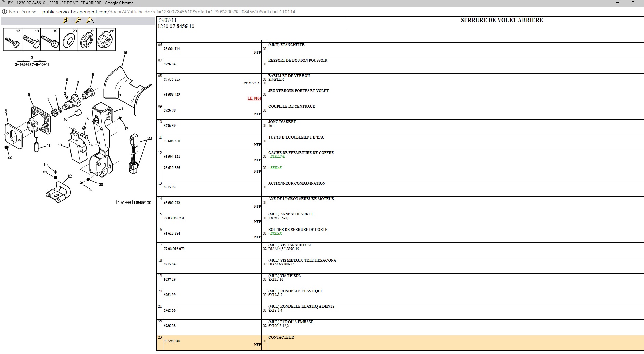This screenshot has width=644, height=354.
Task: Click part 6 gasket in diagram
Action: click(x=14, y=136)
